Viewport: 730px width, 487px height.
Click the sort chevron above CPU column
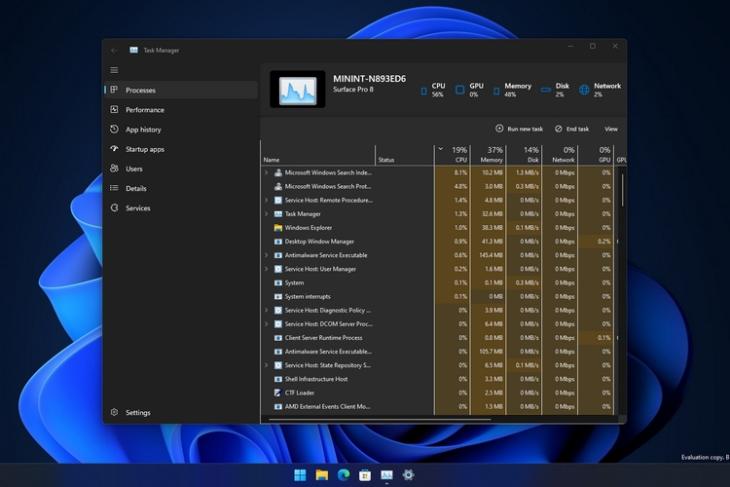440,149
